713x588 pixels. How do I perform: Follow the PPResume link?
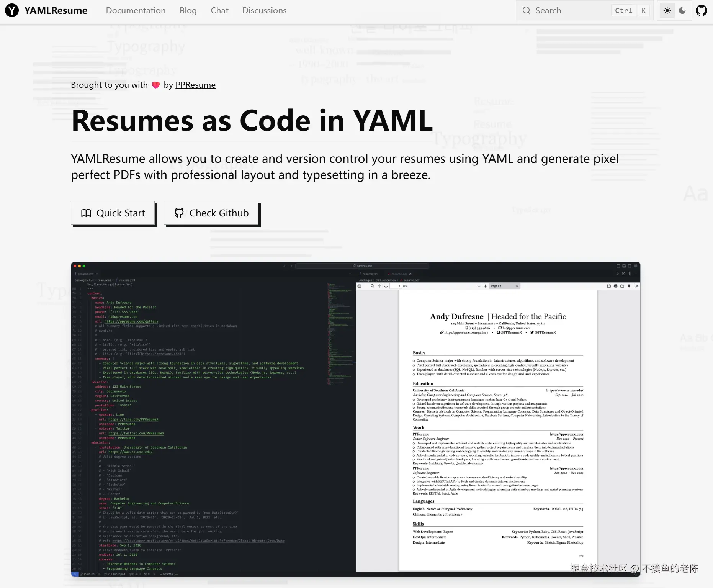[x=195, y=85]
